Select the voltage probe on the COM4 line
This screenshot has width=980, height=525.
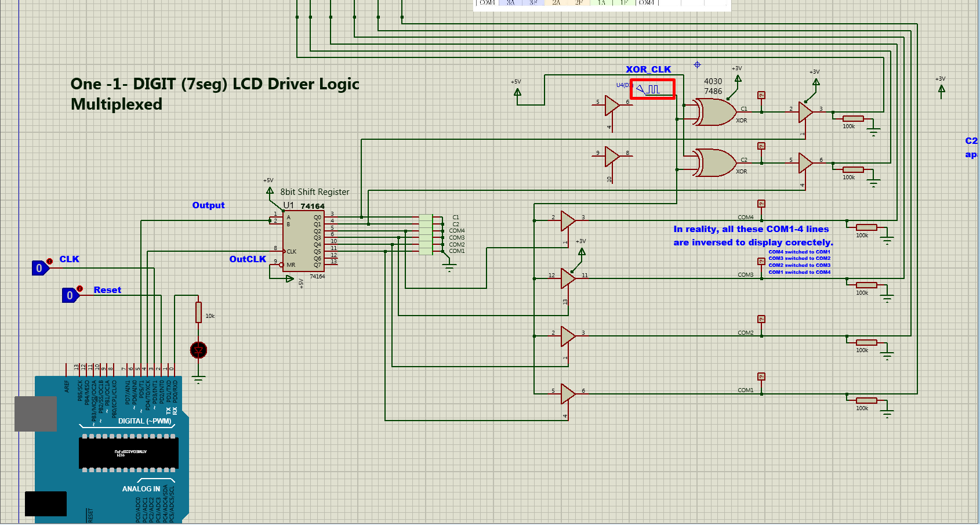pyautogui.click(x=761, y=204)
